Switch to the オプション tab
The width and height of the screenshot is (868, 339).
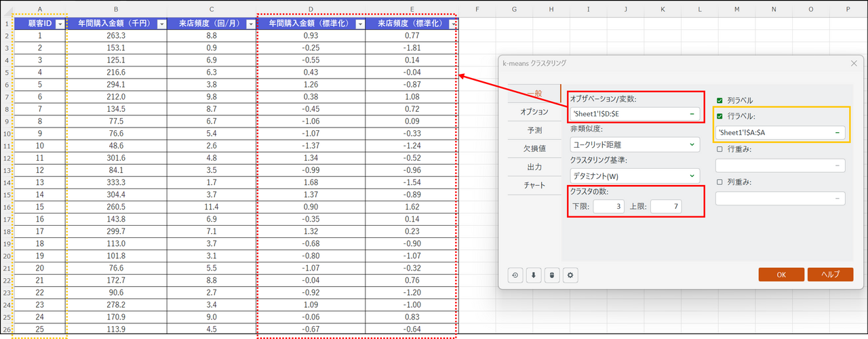[x=534, y=111]
